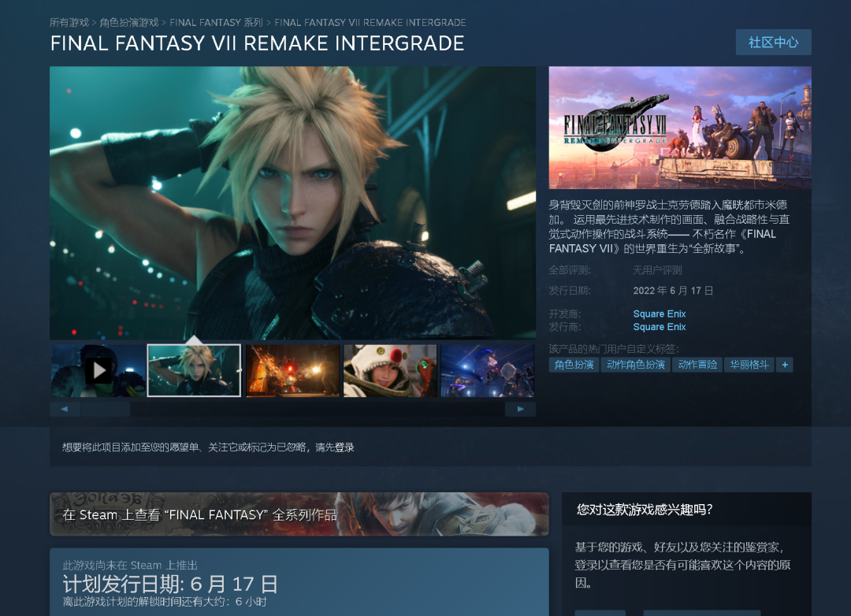851x616 pixels.
Task: Click the 您对这款游戏感兴趣吗? heading
Action: click(645, 509)
